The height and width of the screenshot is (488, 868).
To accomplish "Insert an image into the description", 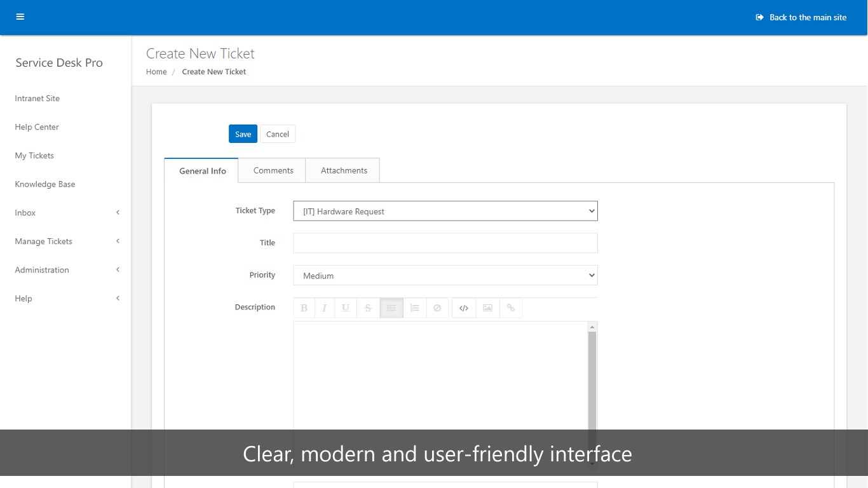I will click(x=487, y=308).
